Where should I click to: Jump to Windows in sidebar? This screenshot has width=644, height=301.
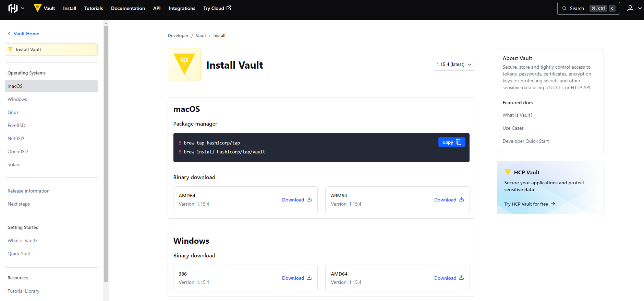pos(17,99)
